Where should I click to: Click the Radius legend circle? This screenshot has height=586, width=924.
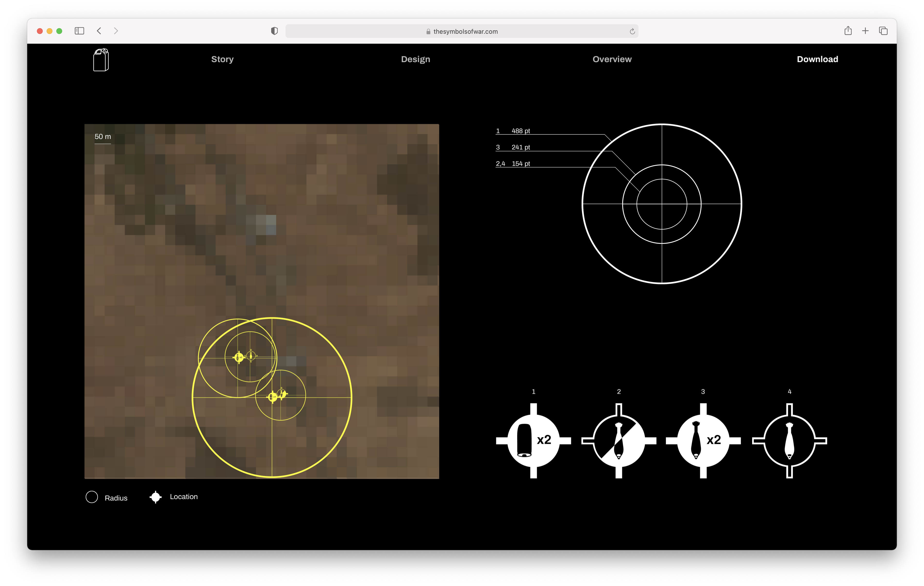click(x=92, y=497)
